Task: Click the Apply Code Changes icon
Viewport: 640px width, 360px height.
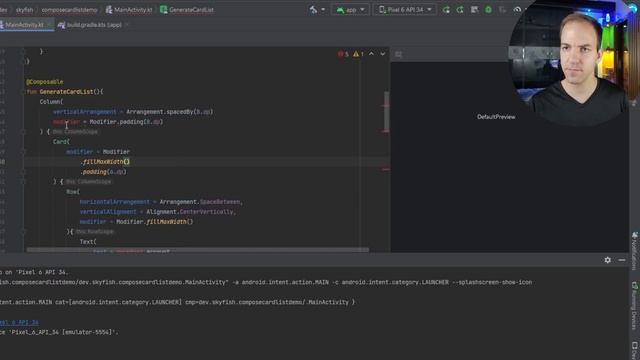Action: pos(460,10)
